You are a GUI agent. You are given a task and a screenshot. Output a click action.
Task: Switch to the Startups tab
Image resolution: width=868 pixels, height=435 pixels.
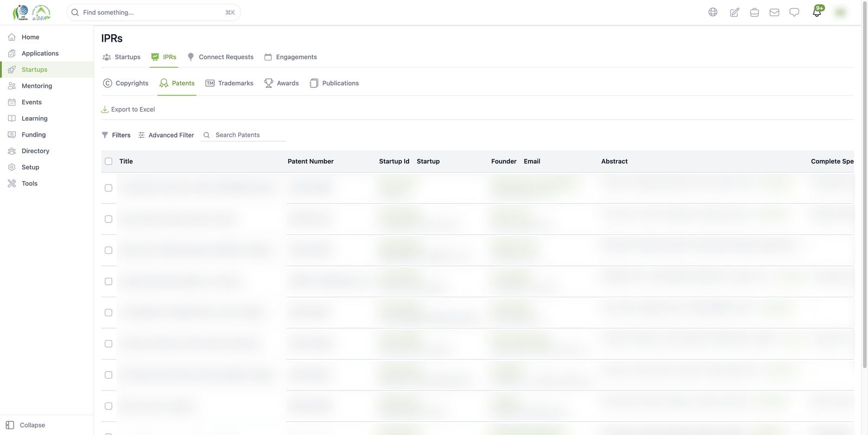pos(122,57)
